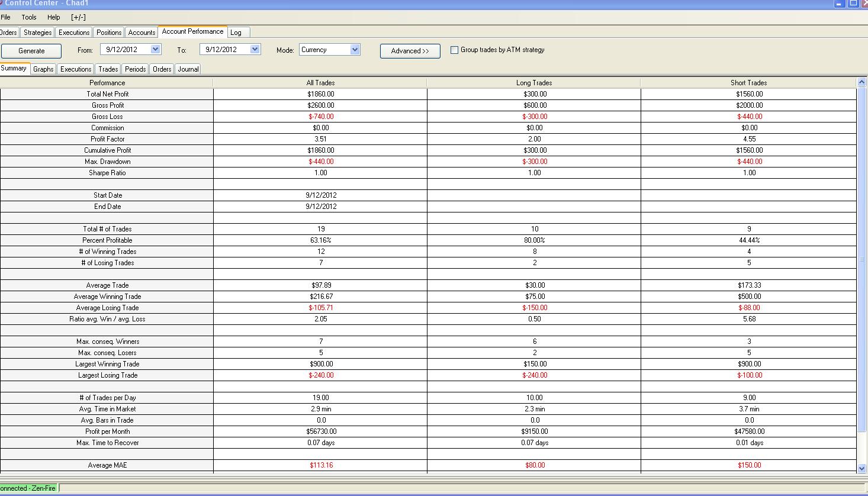Click the Connected - Zen-Fire status indicator

pyautogui.click(x=28, y=488)
